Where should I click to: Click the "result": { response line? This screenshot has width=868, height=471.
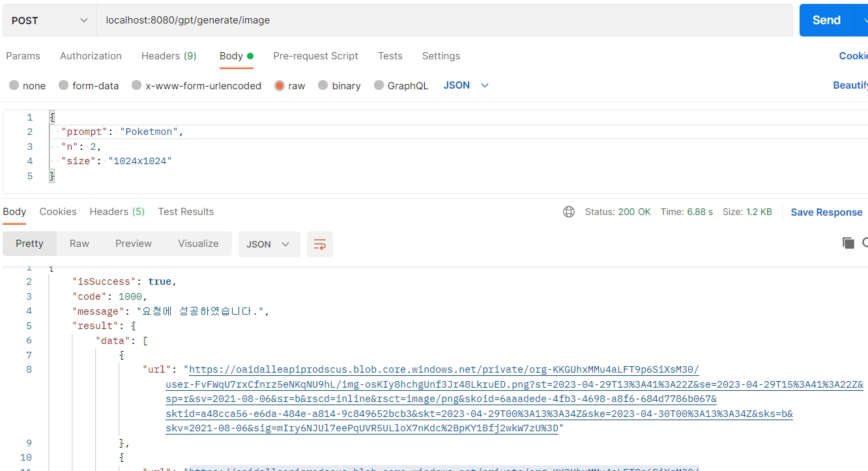point(104,326)
